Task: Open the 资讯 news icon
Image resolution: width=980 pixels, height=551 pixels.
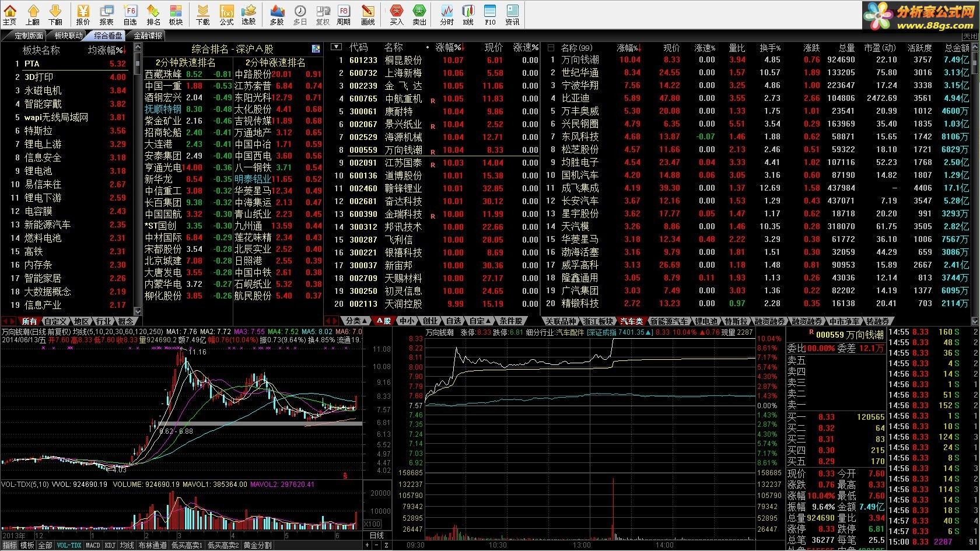Action: click(x=512, y=15)
